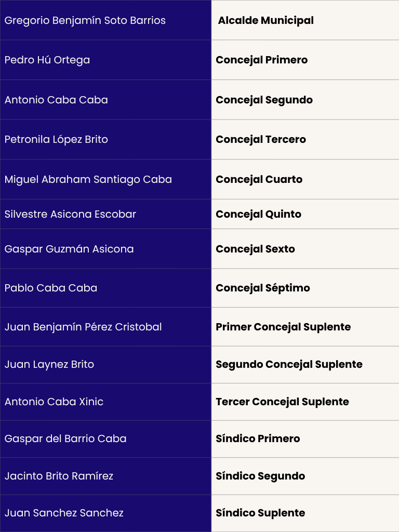Click on Pedro Hú Ortega
The width and height of the screenshot is (399, 532).
(47, 60)
